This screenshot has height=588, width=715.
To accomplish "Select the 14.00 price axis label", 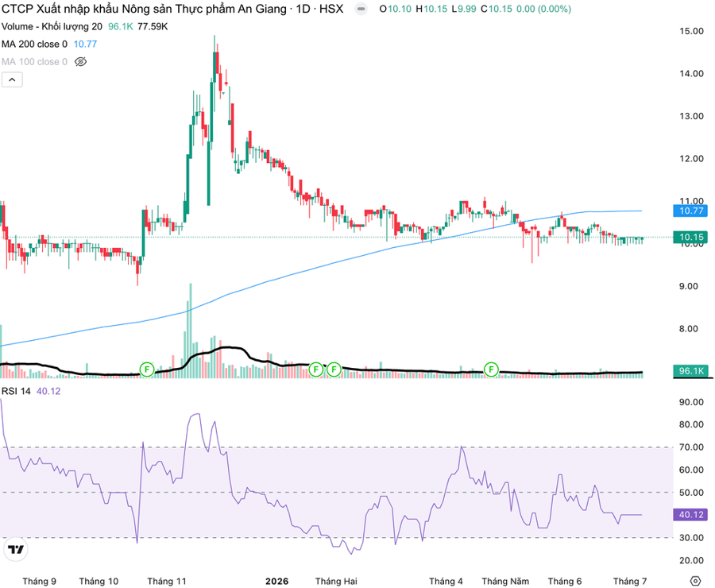I will pos(691,73).
